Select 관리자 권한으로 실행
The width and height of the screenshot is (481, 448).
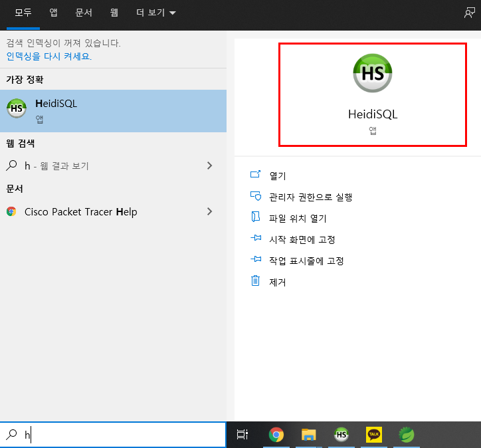310,197
